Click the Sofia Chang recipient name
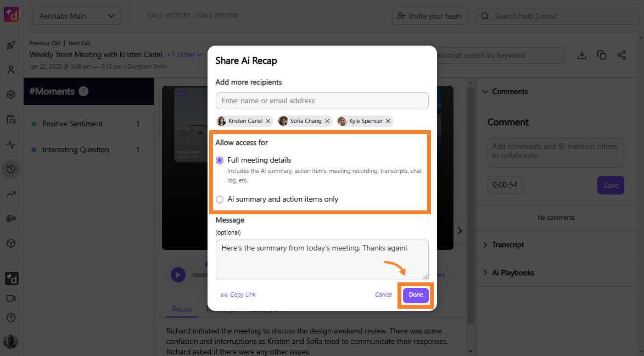 point(306,121)
